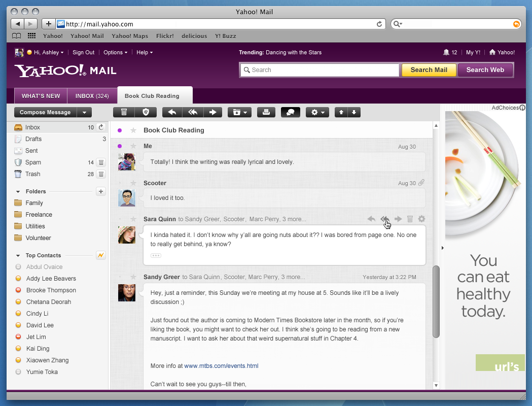The height and width of the screenshot is (406, 532).
Task: Open the notifications bell showing 12
Action: (450, 52)
